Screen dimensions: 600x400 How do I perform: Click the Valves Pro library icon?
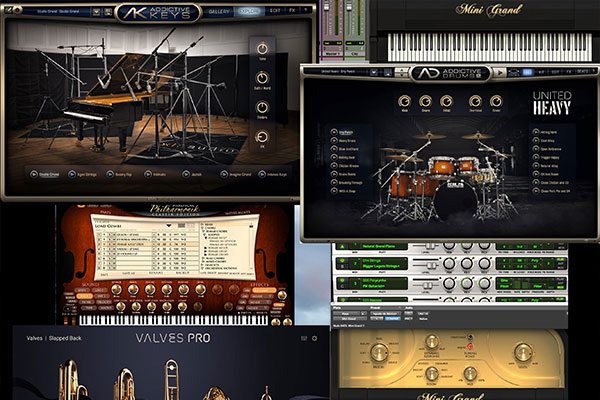point(303,338)
